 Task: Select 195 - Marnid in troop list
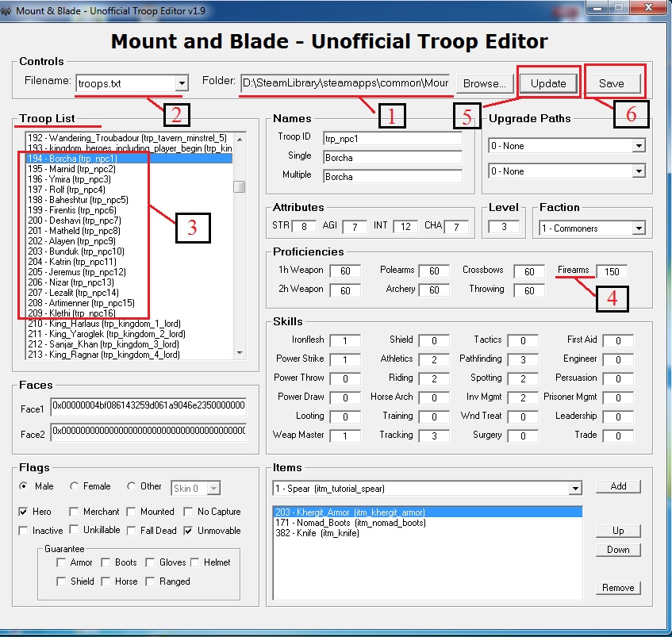[129, 169]
